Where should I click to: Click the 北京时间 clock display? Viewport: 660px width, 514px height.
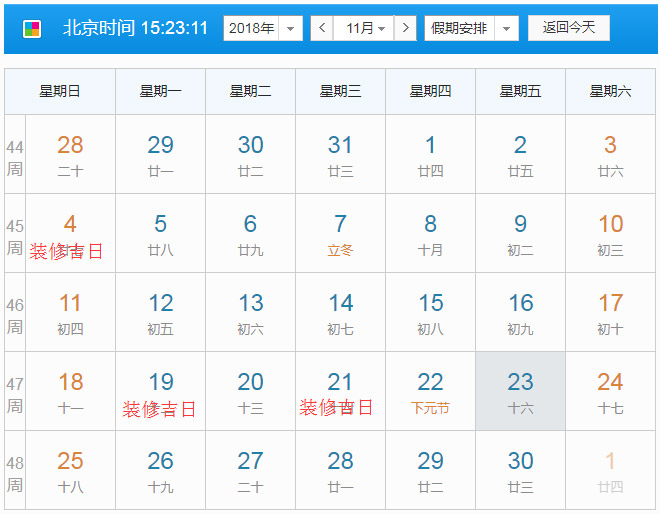point(135,28)
